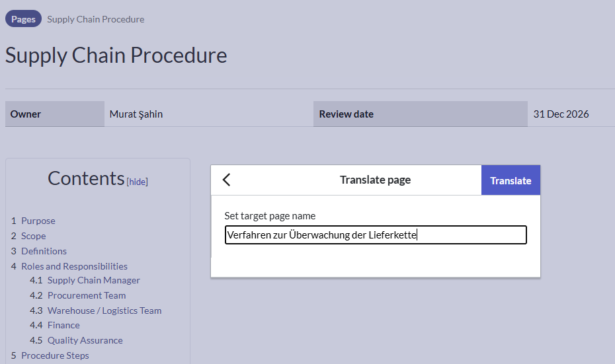Viewport: 615px width, 364px height.
Task: Open the Definitions contents entry
Action: point(44,251)
